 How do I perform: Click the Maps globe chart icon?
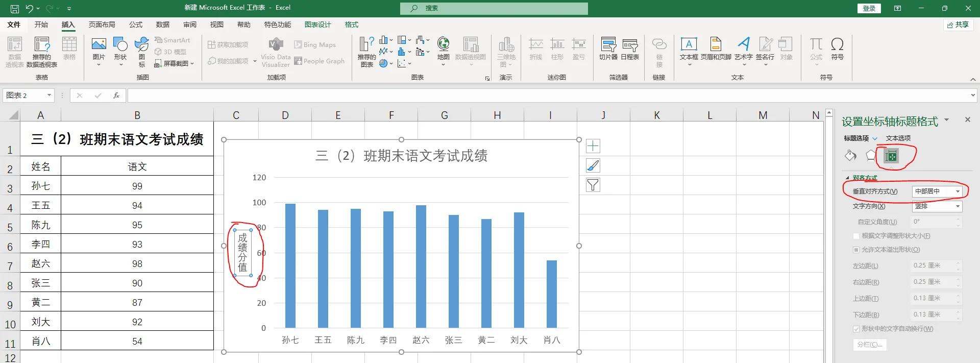coord(443,50)
